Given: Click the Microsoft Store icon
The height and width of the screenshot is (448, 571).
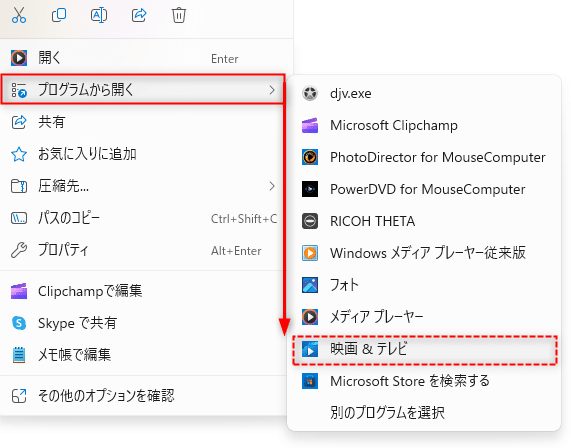Looking at the screenshot, I should coord(310,381).
